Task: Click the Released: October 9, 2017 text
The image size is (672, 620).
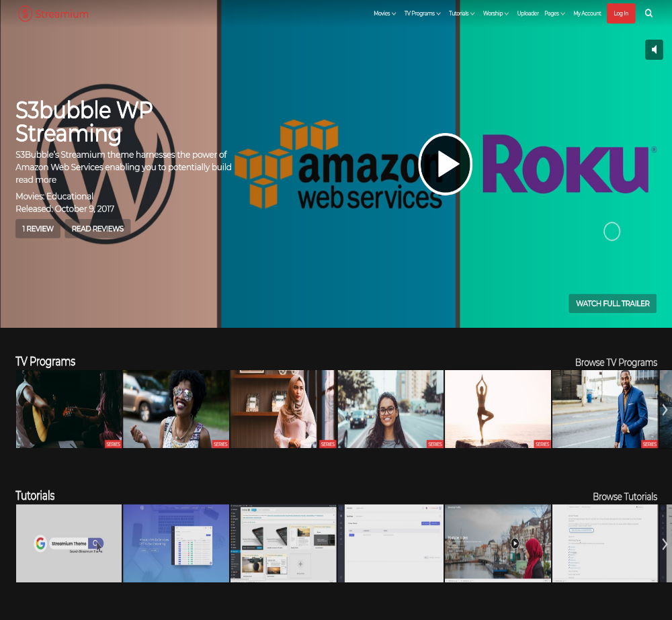Action: [x=65, y=209]
